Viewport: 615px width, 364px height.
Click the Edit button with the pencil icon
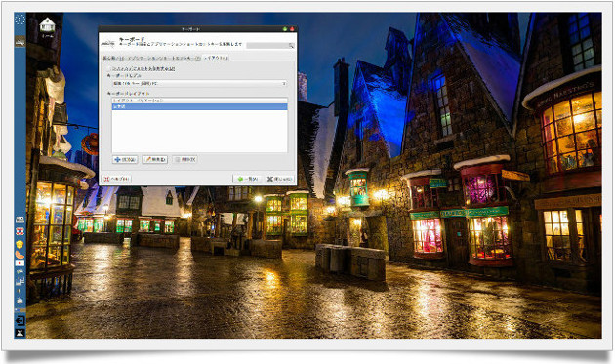pyautogui.click(x=154, y=160)
